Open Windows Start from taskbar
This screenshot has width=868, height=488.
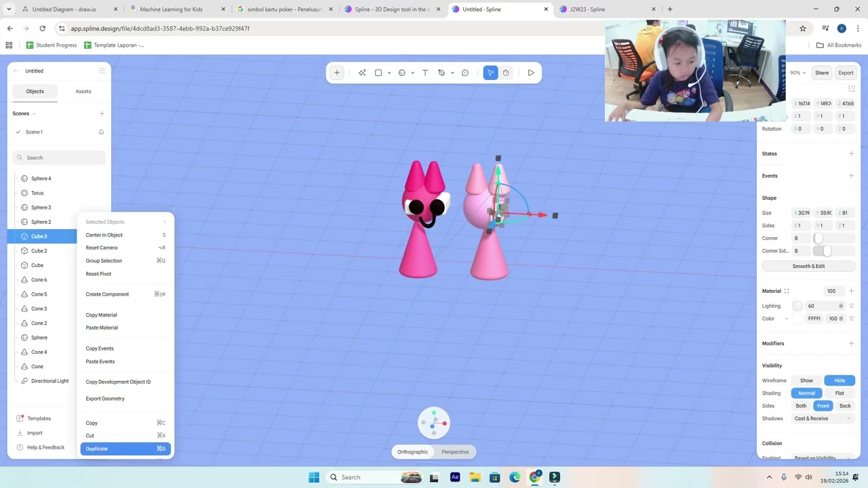coord(314,477)
